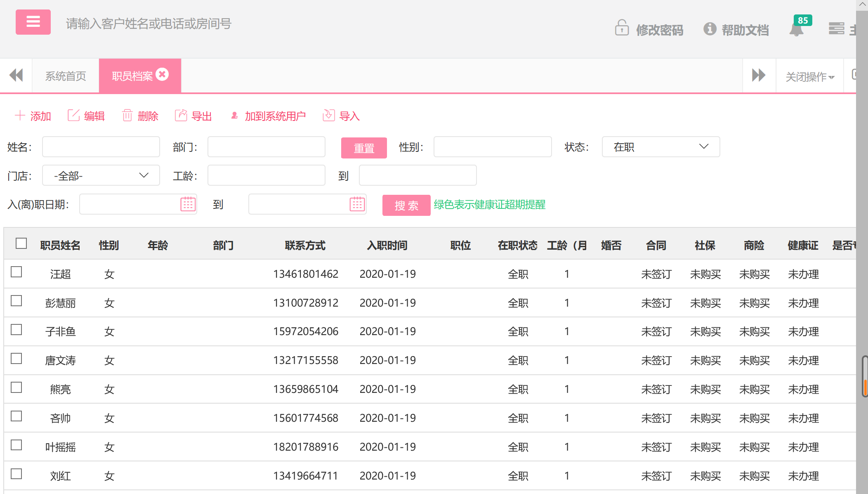Click the 重置 (reset) button

coord(363,147)
